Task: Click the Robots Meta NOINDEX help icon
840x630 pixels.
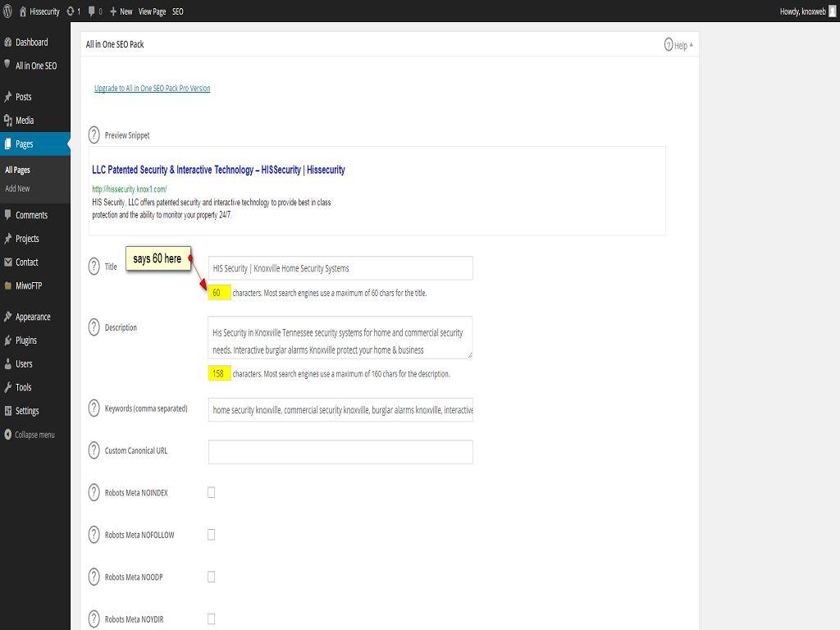Action: pyautogui.click(x=94, y=493)
